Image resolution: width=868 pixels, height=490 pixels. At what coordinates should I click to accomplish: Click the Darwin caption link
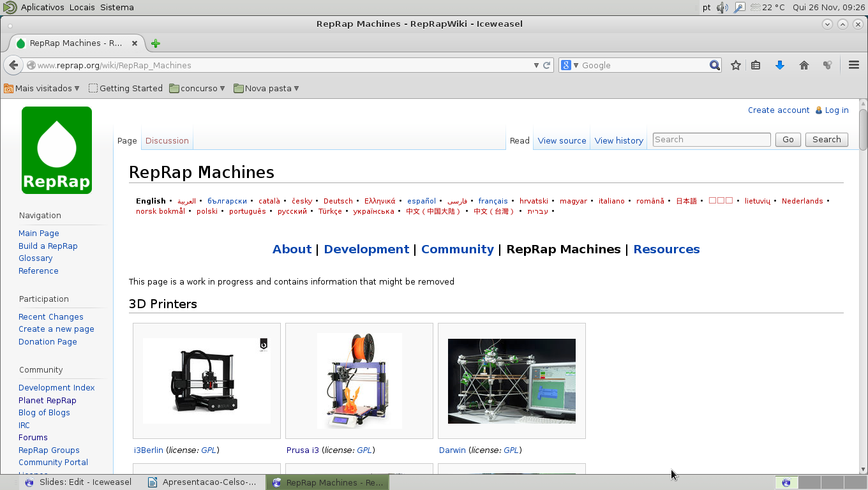click(x=453, y=450)
